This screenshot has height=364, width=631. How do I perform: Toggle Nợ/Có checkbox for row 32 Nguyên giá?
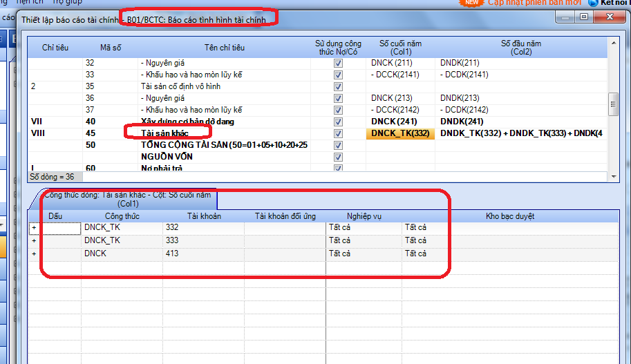pos(338,63)
